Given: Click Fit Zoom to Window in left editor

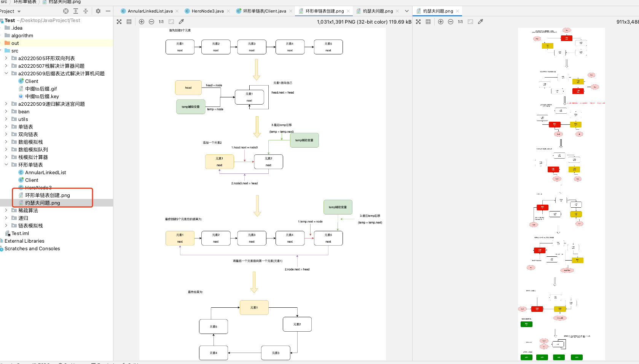Looking at the screenshot, I should pyautogui.click(x=171, y=22).
